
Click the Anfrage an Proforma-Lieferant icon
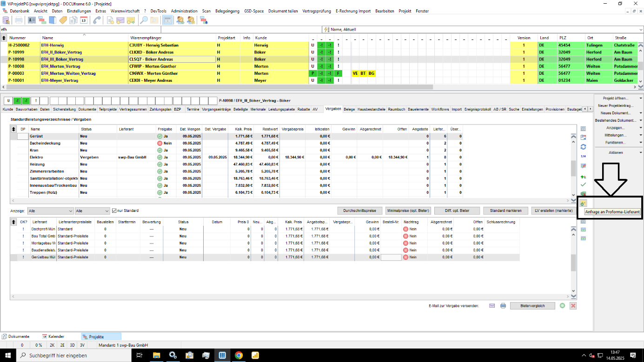coord(583,203)
